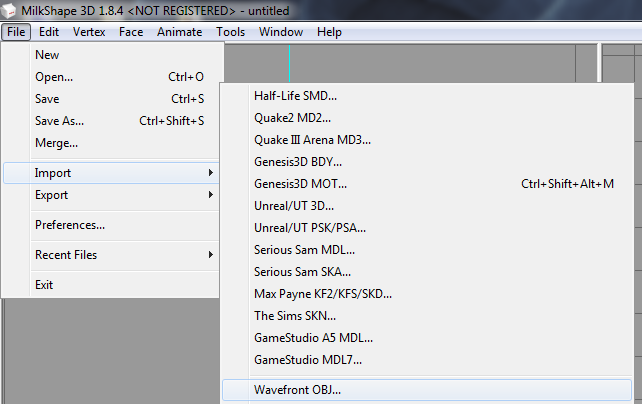642x404 pixels.
Task: Open the Edit menu
Action: pos(49,32)
